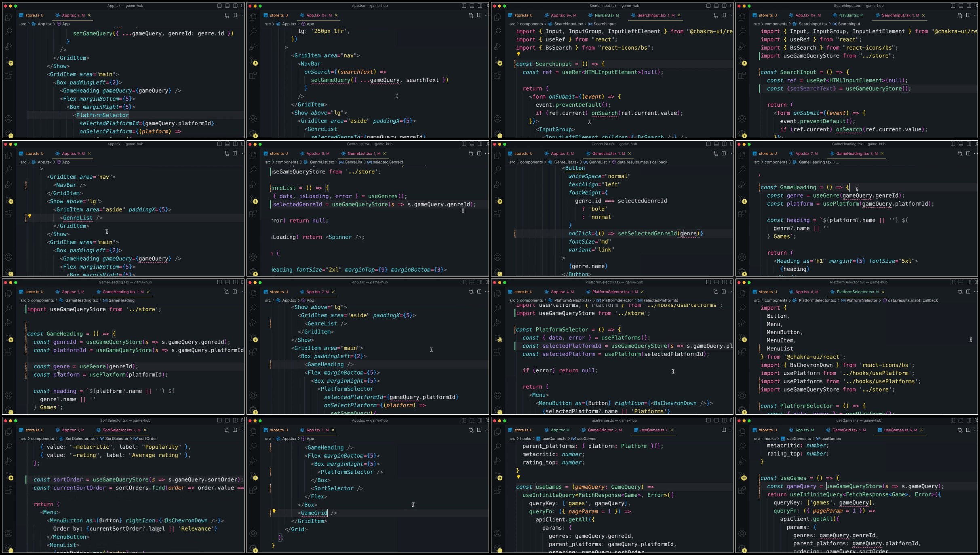Toggle bottom panel in SortSelector.tsx window title bar
This screenshot has height=555, width=980.
tap(227, 420)
